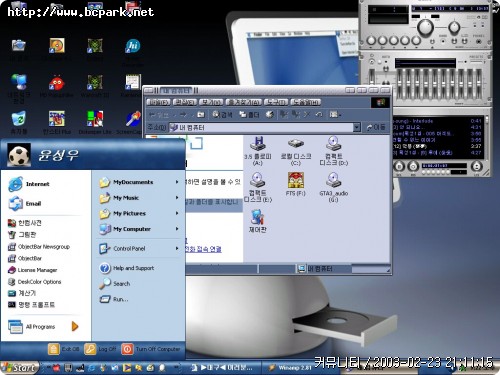This screenshot has width=500, height=375.
Task: Select the 제어판 control panel icon
Action: pos(257,221)
